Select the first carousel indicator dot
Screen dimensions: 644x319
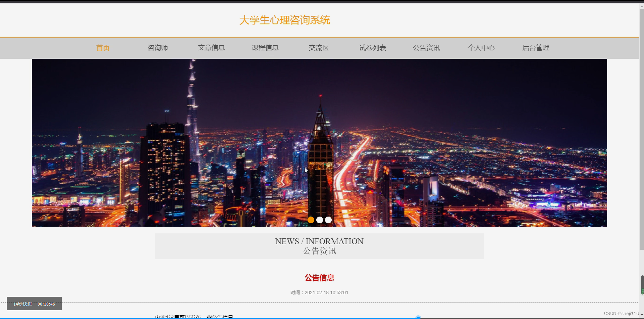tap(311, 220)
